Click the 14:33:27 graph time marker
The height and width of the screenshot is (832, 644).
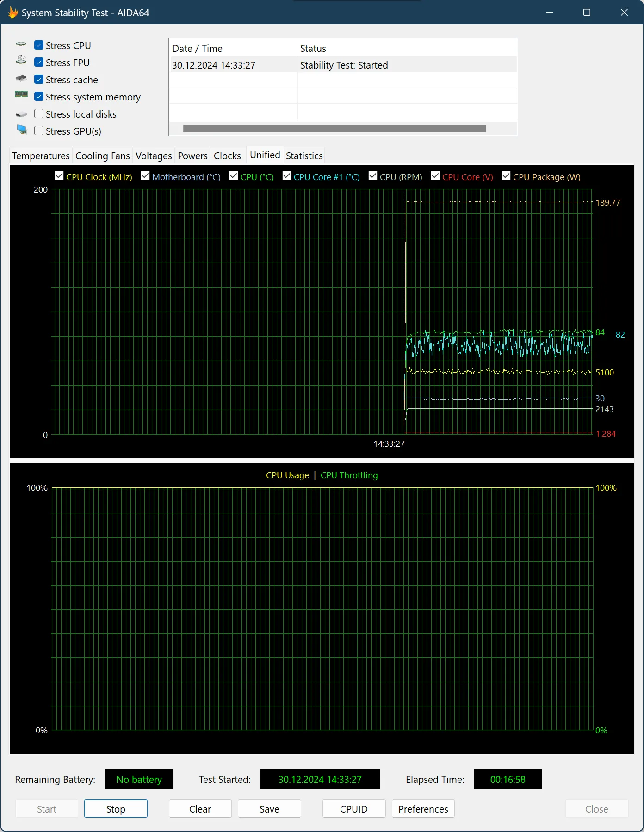tap(389, 444)
